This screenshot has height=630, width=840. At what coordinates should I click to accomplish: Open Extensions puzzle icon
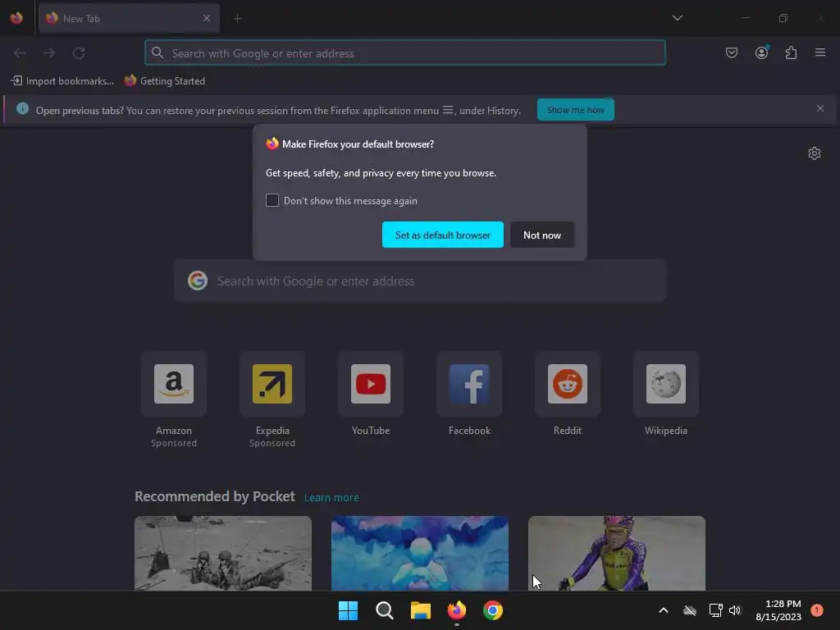[791, 52]
